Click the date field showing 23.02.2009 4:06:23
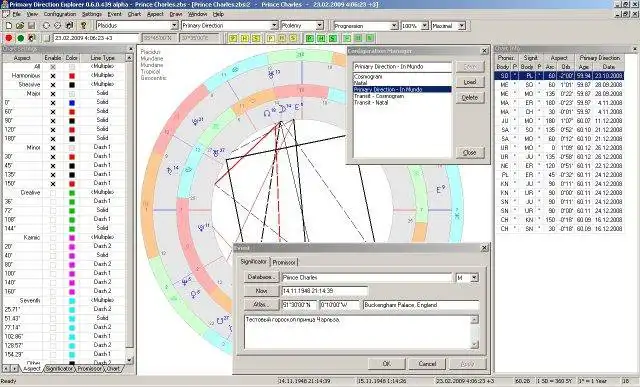Viewport: 640px width, 387px height. coord(96,38)
